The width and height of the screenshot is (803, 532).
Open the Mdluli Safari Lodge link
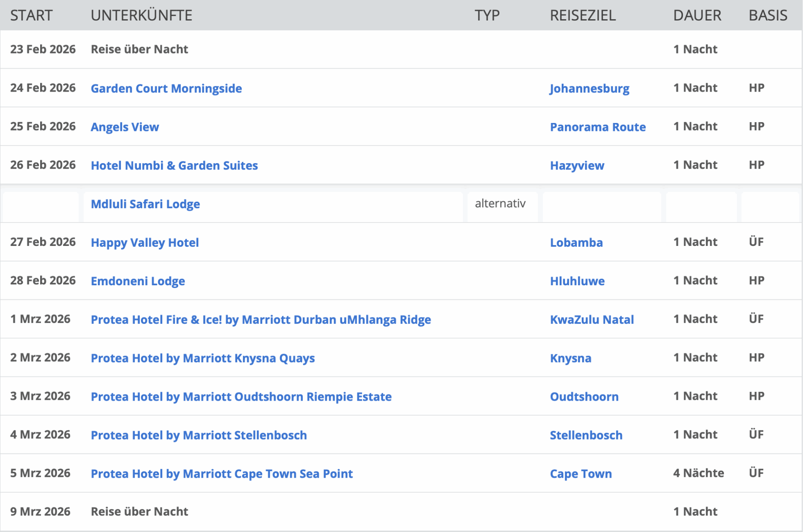[x=145, y=204]
